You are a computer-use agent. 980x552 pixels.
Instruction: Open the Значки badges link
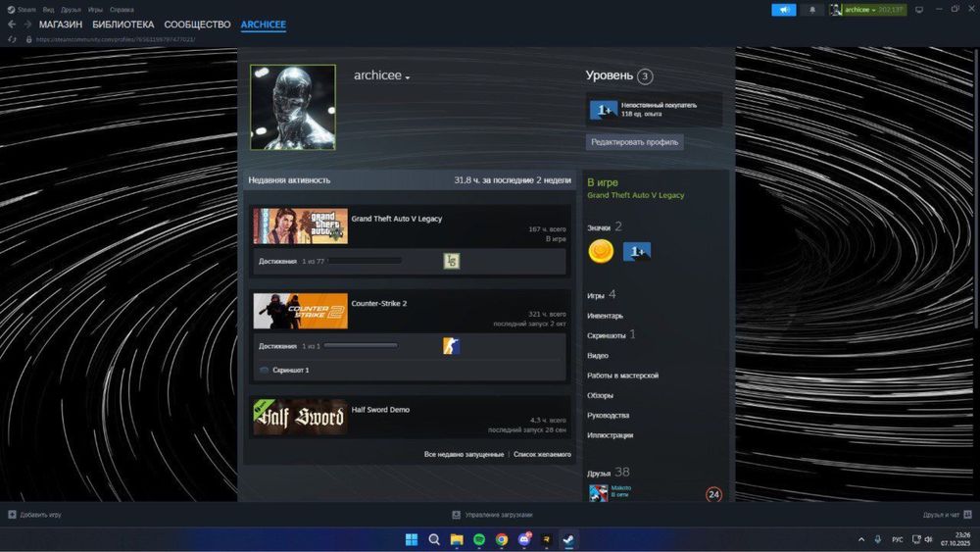click(599, 227)
